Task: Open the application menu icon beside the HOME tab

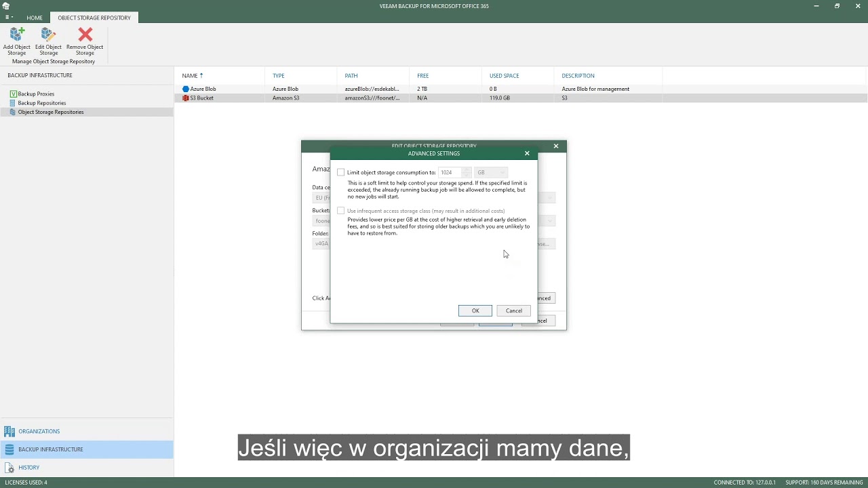Action: (x=9, y=18)
